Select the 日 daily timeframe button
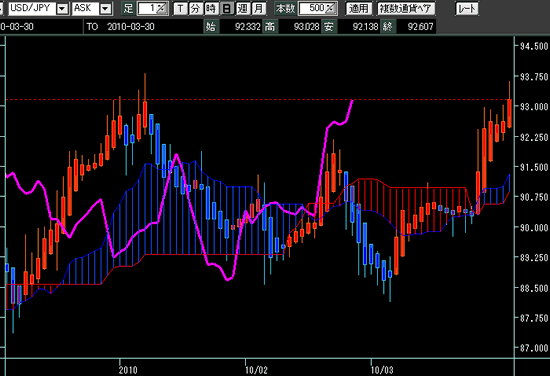This screenshot has height=376, width=550. tap(227, 8)
